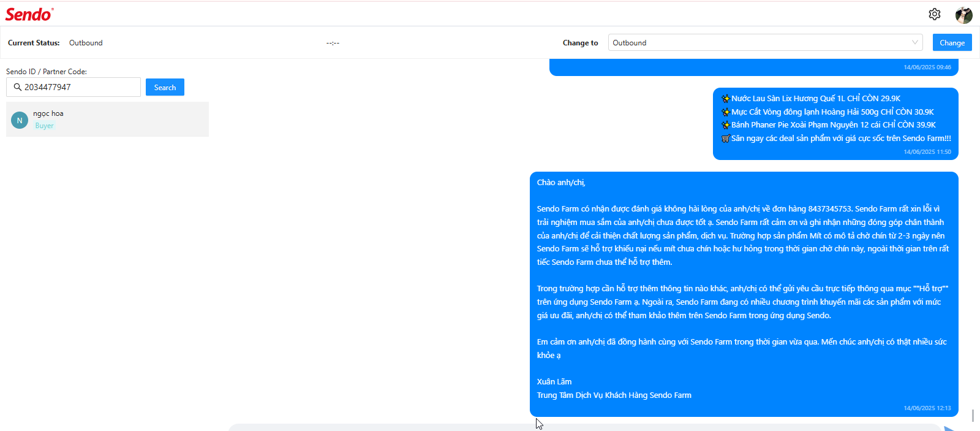Image resolution: width=980 pixels, height=431 pixels.
Task: Click the Search button
Action: (x=165, y=87)
